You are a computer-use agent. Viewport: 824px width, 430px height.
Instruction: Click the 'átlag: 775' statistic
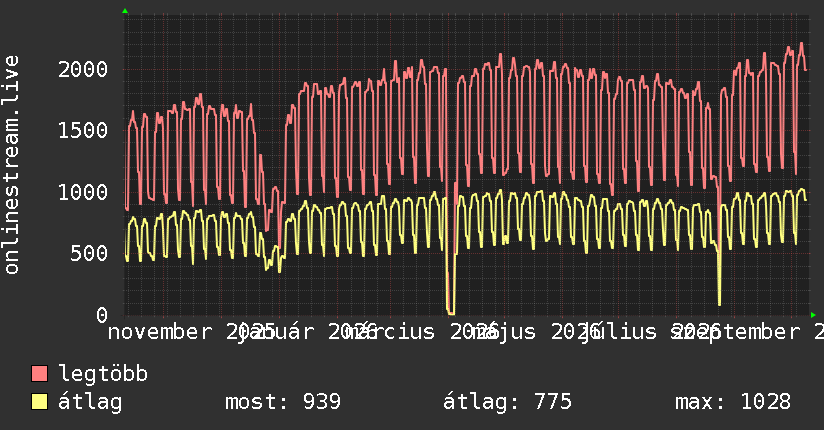(507, 402)
